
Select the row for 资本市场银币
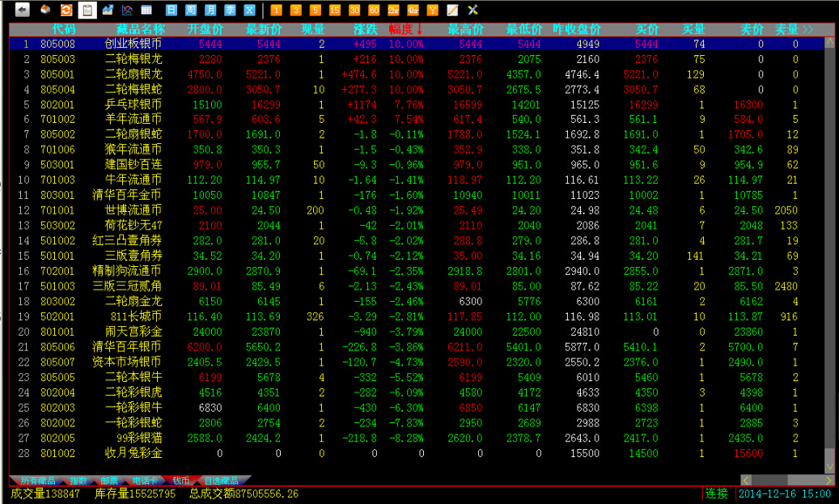(417, 362)
